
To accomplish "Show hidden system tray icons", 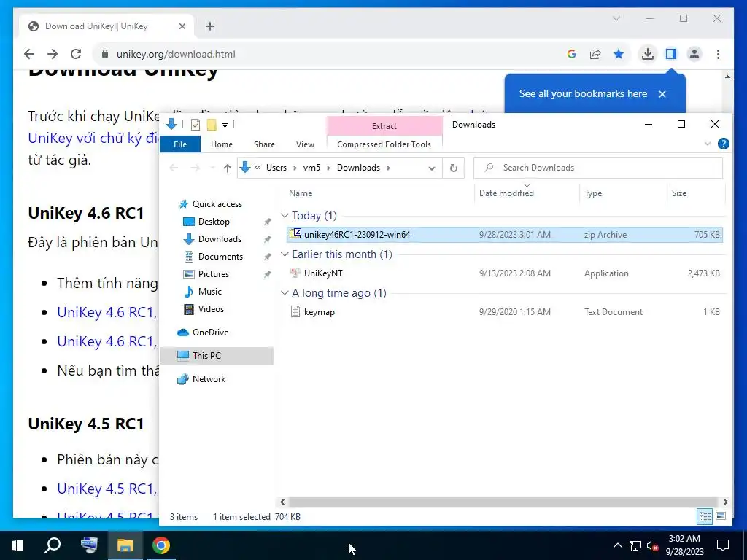I will tap(617, 545).
